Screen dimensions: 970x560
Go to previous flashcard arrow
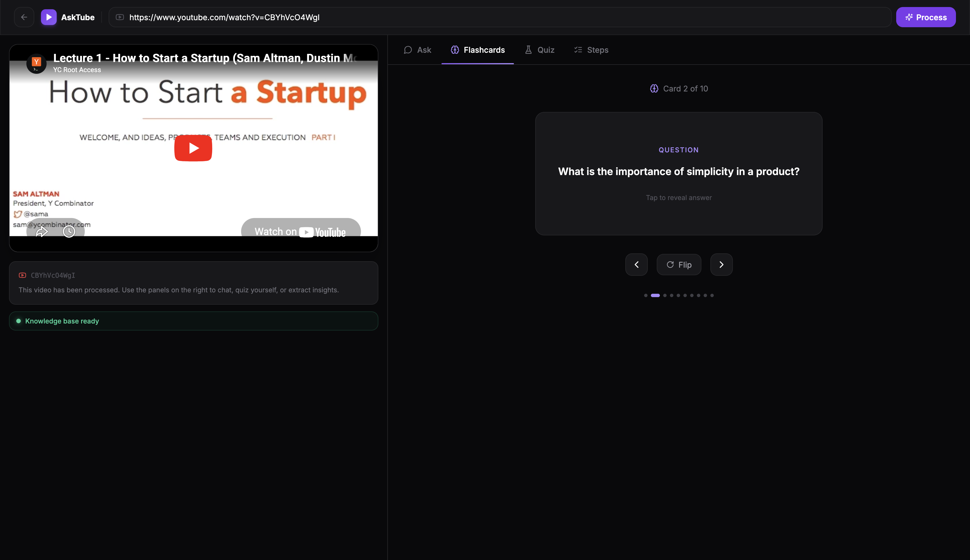(x=636, y=265)
